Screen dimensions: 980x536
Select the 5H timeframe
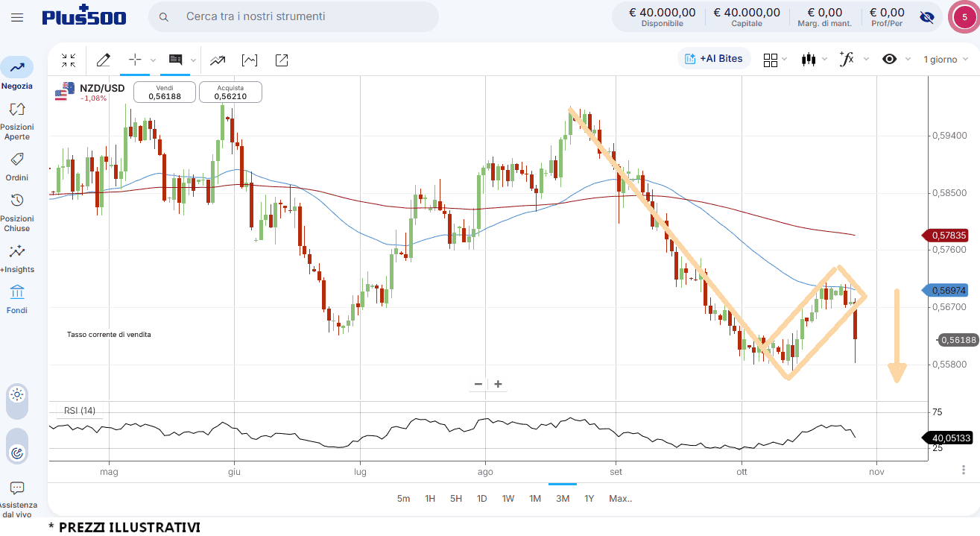click(x=456, y=499)
